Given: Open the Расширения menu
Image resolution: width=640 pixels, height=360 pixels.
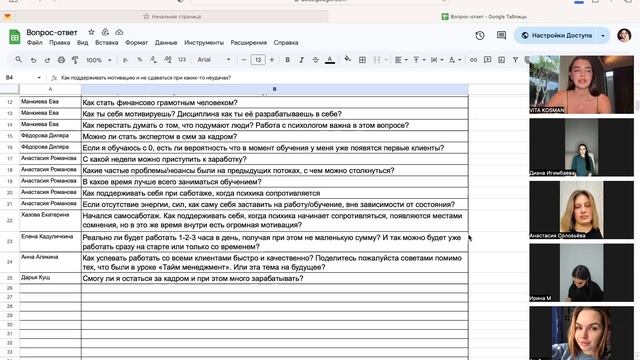Looking at the screenshot, I should (249, 42).
